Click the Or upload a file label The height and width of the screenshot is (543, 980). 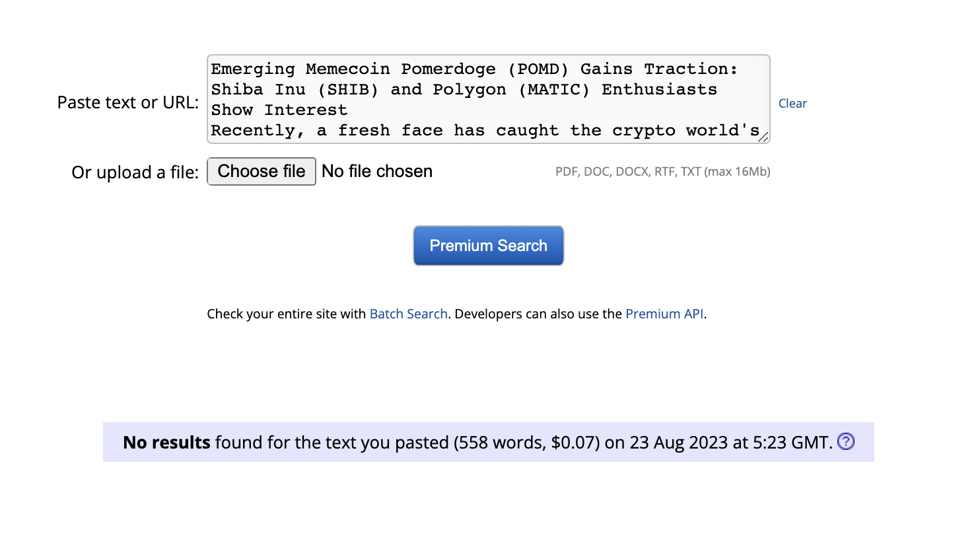(135, 172)
